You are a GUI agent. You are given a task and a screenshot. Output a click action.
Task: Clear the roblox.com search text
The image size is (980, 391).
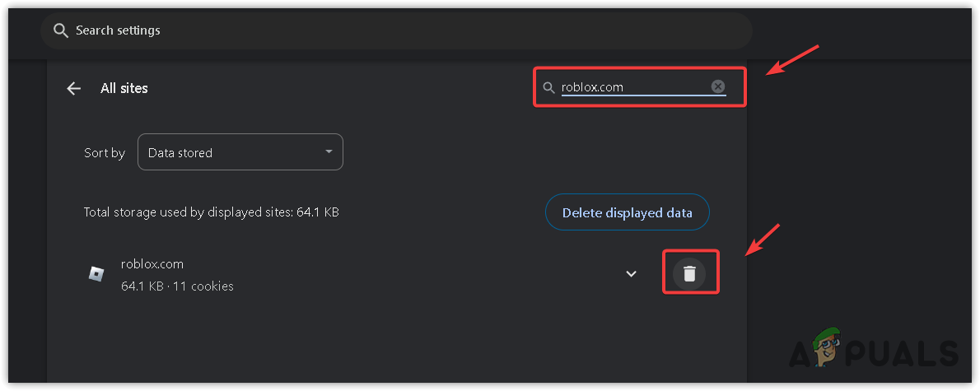click(x=718, y=86)
